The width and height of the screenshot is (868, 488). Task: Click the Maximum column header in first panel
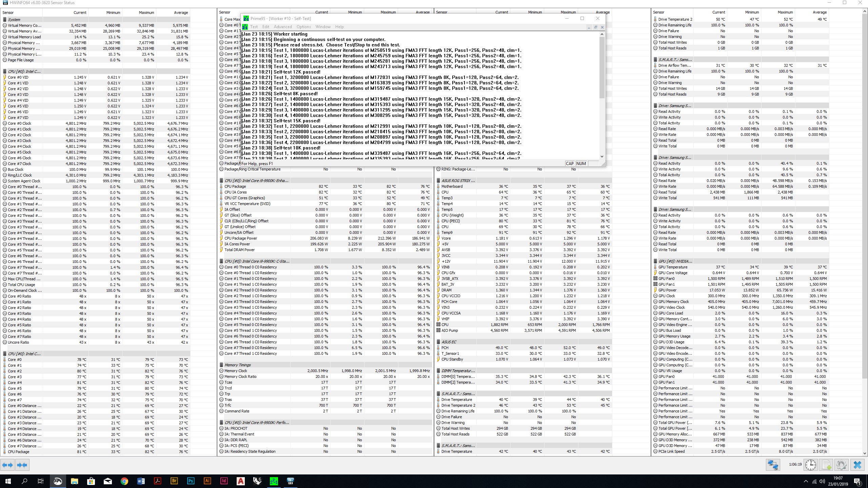(x=146, y=13)
